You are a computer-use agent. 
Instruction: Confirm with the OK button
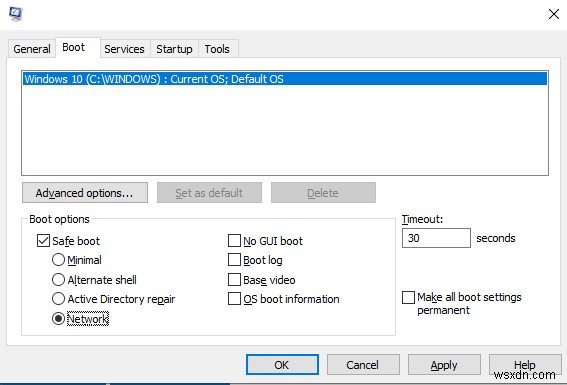[x=282, y=364]
